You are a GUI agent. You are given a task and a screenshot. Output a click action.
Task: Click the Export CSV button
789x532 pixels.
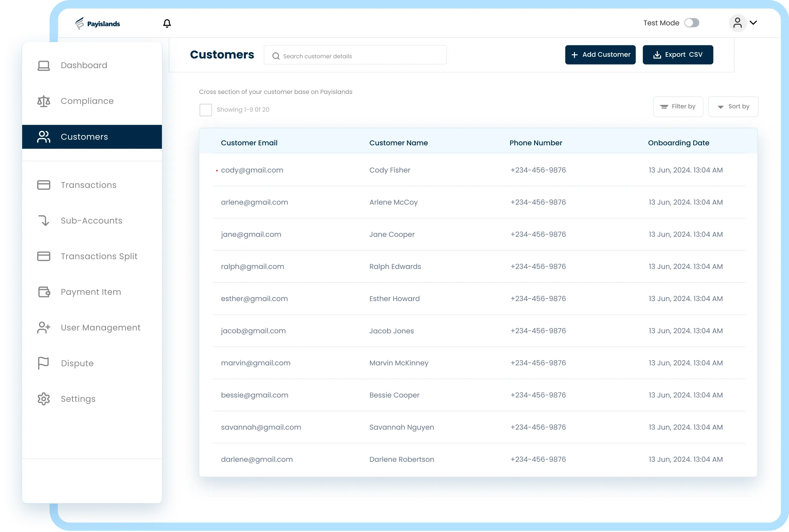(678, 54)
